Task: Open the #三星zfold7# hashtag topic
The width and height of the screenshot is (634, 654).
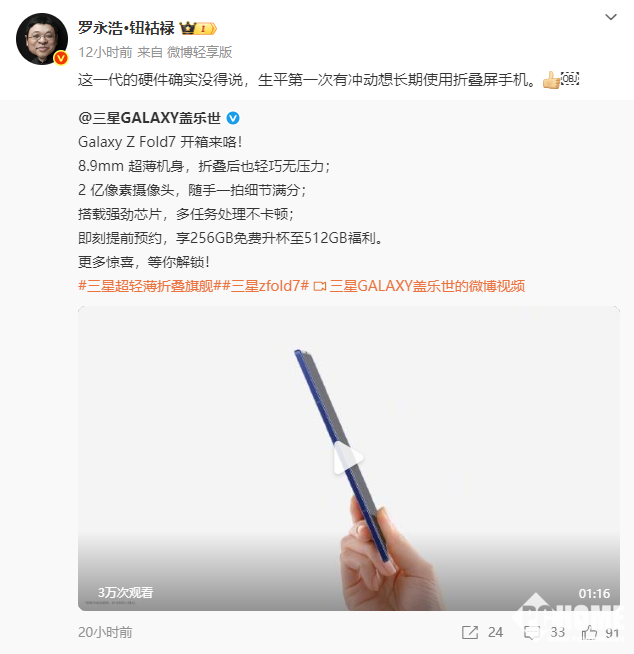Action: coord(265,286)
